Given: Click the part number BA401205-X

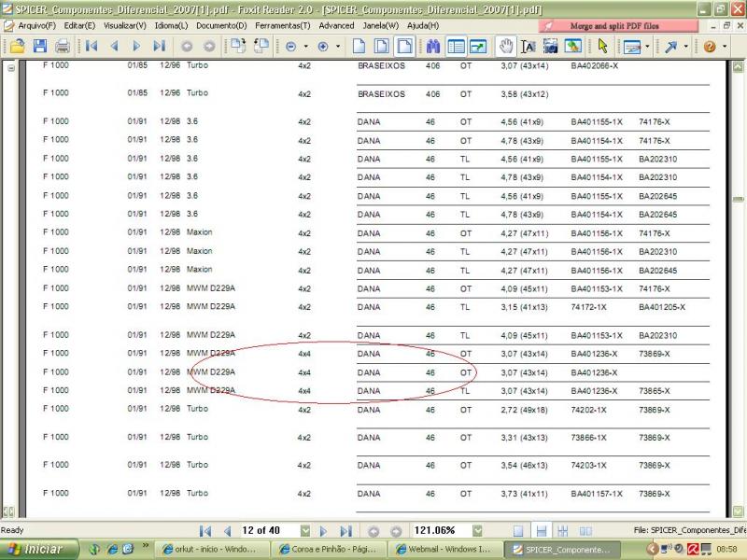Looking at the screenshot, I should [662, 307].
